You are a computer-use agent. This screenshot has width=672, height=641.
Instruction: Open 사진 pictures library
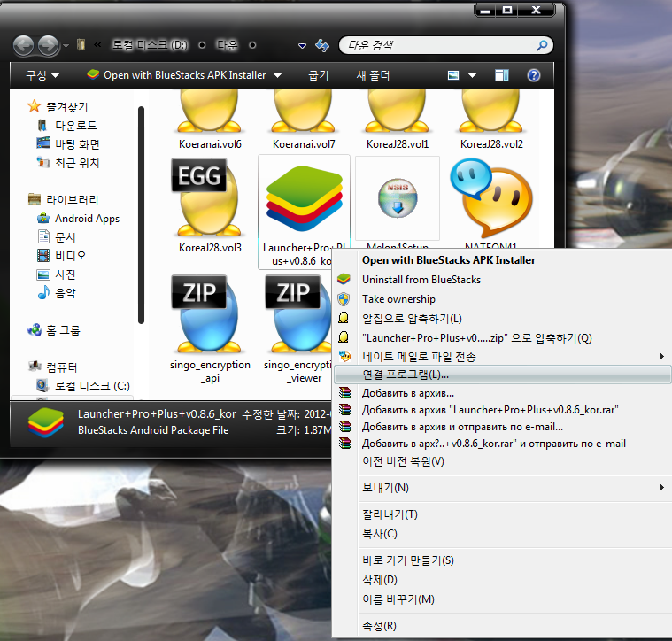[57, 274]
